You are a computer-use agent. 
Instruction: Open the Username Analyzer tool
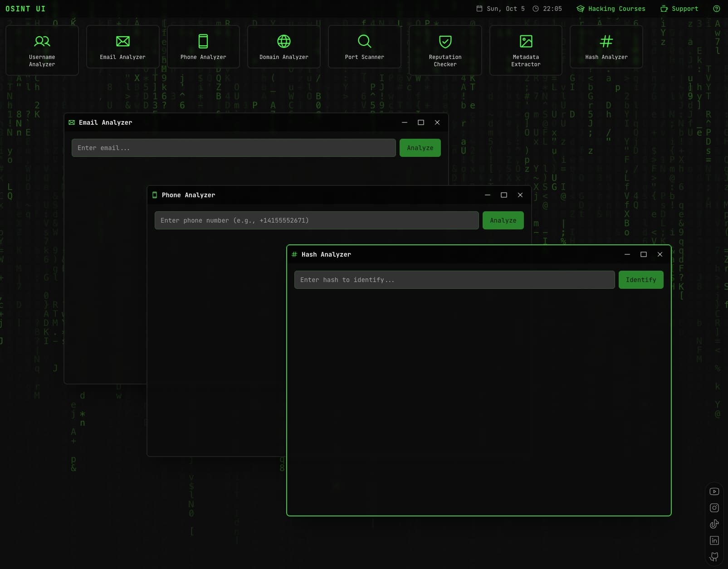click(x=42, y=50)
